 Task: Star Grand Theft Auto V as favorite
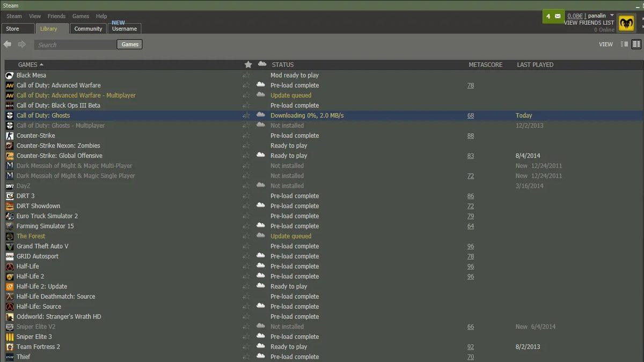(247, 246)
